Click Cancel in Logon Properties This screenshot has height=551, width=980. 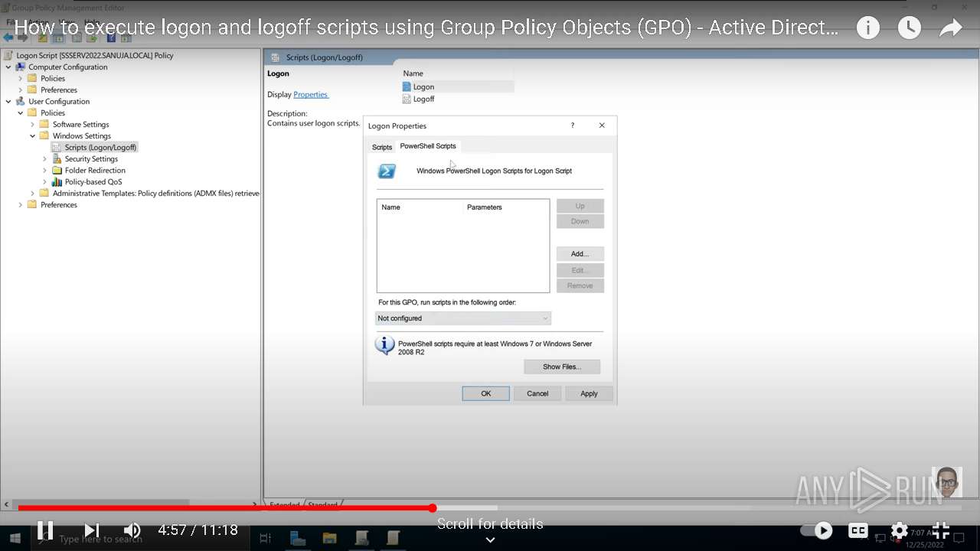tap(537, 393)
